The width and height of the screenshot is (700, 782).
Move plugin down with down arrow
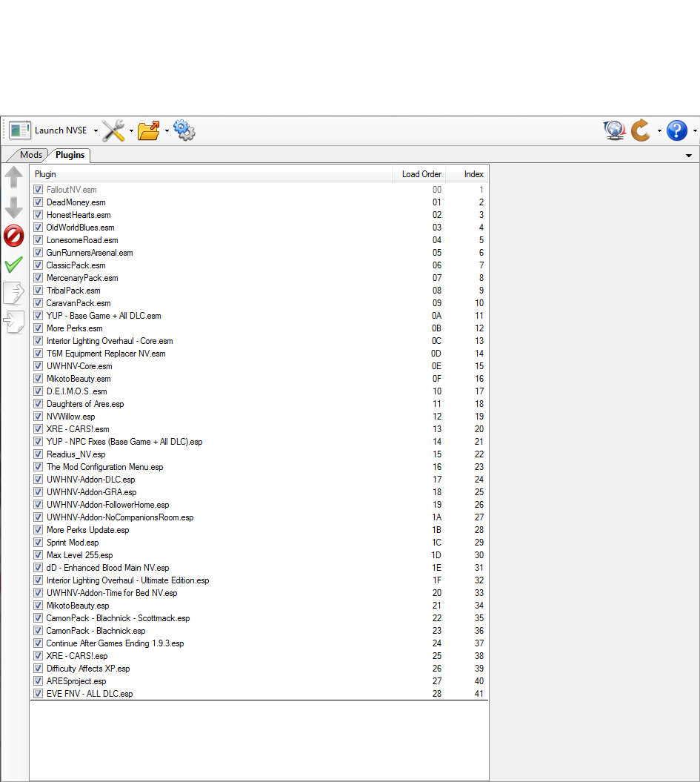pos(14,207)
